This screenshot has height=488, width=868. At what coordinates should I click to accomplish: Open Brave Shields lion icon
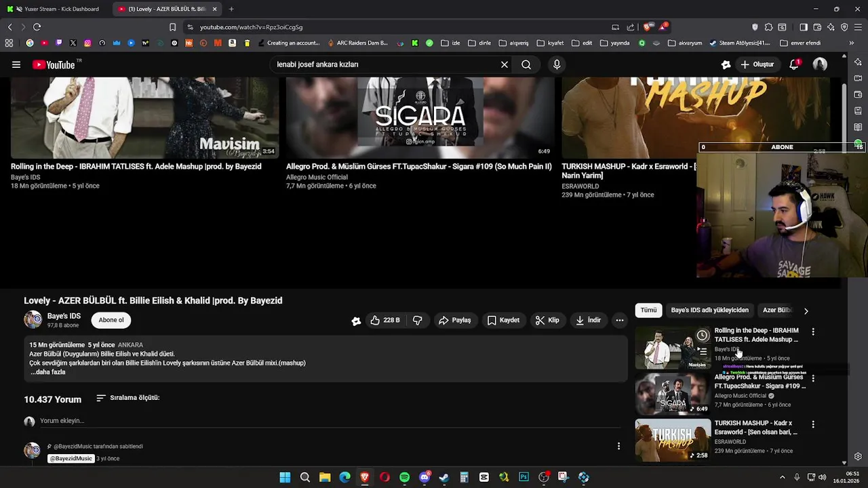tap(648, 27)
